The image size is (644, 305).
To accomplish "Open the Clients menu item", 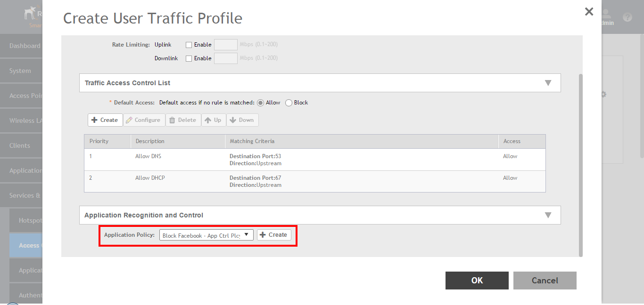I will pos(20,145).
